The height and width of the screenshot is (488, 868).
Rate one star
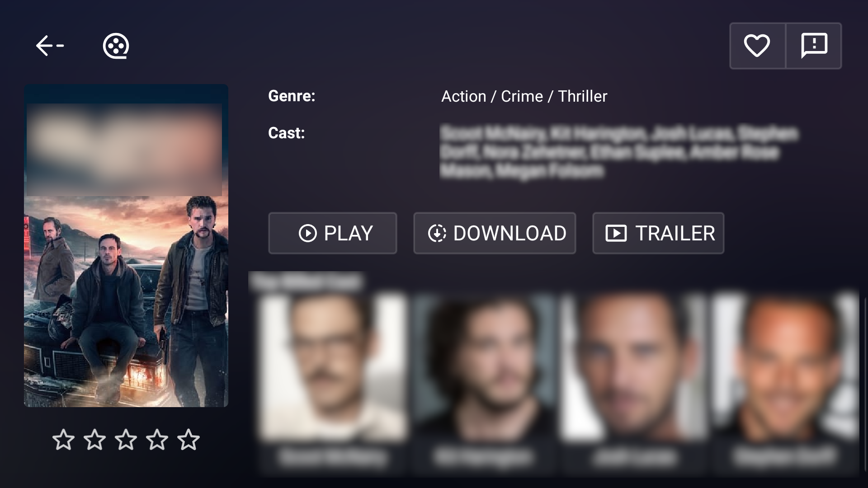pyautogui.click(x=63, y=440)
